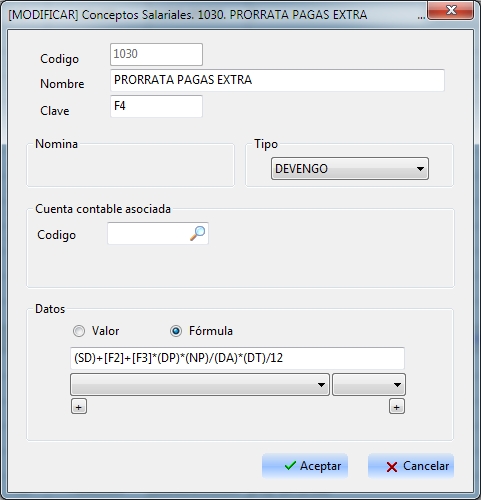Select the Fórmula radio button
The image size is (481, 500).
(x=176, y=331)
